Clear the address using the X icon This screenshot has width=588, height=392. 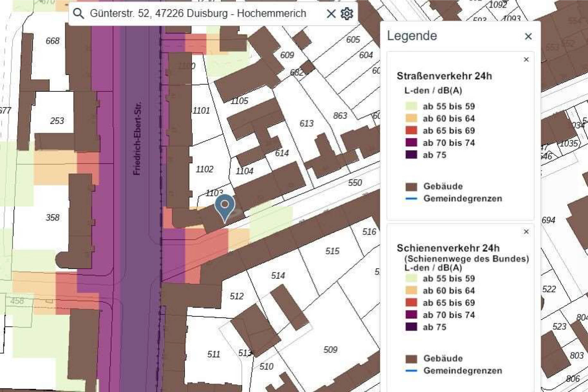(x=331, y=13)
